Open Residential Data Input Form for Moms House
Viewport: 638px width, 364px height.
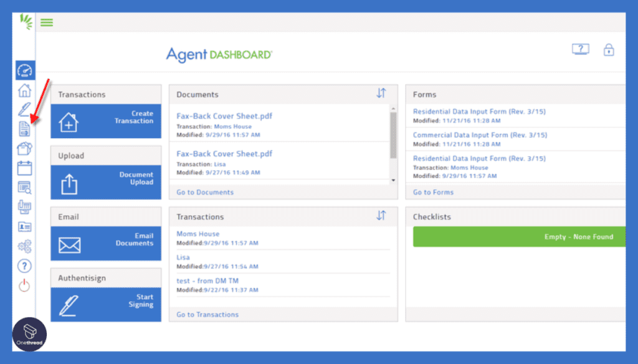479,159
